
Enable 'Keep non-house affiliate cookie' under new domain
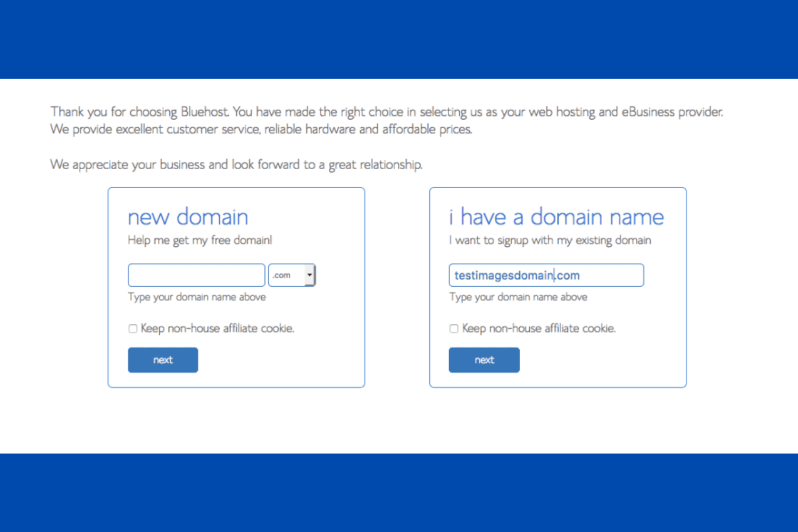(133, 328)
